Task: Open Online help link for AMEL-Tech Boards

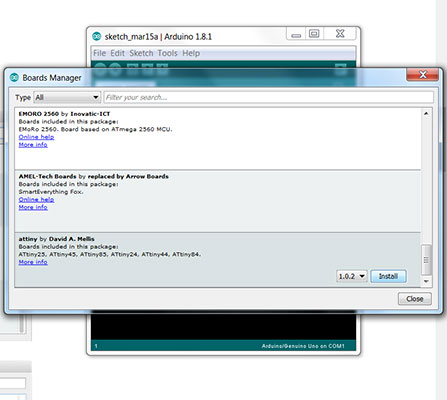Action: (x=36, y=199)
